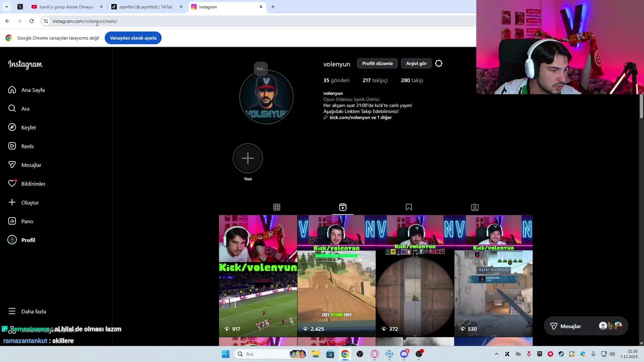Image resolution: width=644 pixels, height=362 pixels.
Task: Click Oluştur to create a post
Action: click(x=23, y=203)
